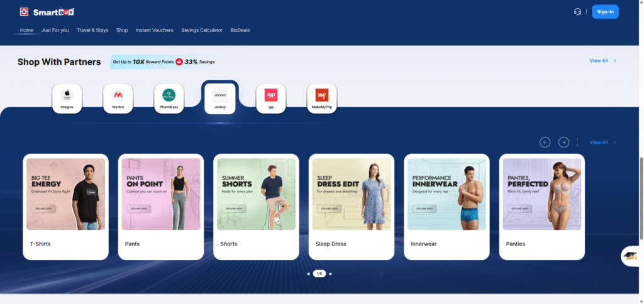Click the SmartBuy logo

coord(47,12)
